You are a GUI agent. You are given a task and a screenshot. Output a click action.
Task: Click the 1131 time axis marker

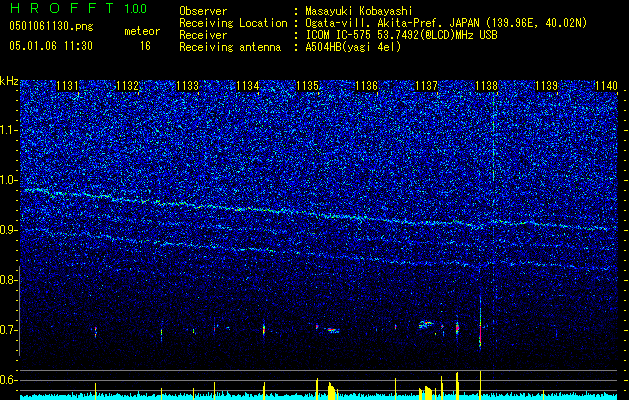pyautogui.click(x=67, y=86)
